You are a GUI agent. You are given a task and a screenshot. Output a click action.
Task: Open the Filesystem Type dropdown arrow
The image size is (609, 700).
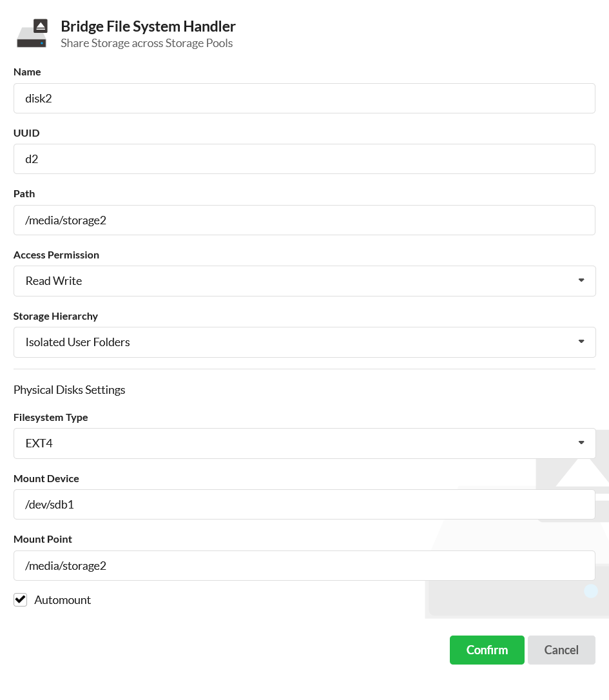pos(581,443)
